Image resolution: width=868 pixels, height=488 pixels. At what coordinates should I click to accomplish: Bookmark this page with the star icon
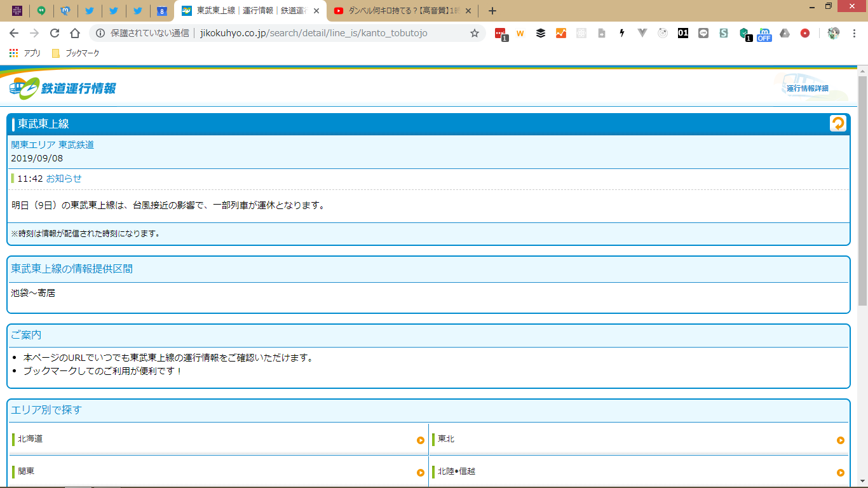pyautogui.click(x=474, y=33)
